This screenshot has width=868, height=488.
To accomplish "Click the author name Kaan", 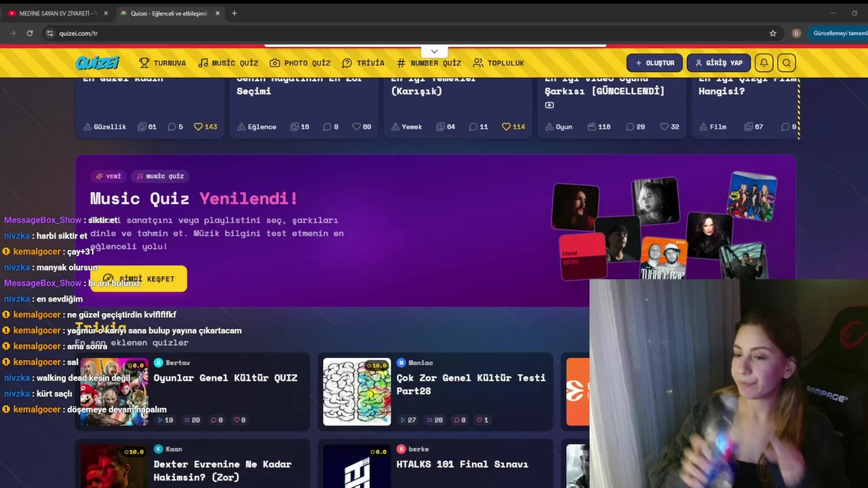I will click(x=174, y=449).
